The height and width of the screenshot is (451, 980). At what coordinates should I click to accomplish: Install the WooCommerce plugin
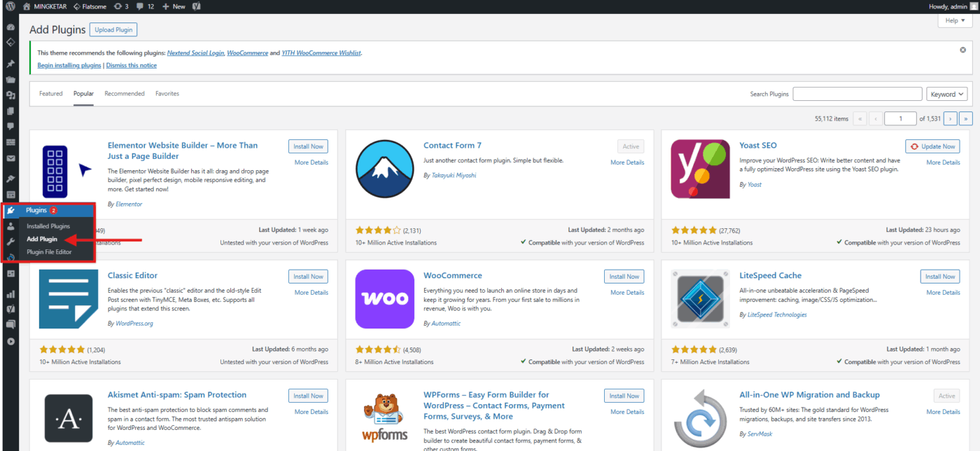click(x=624, y=277)
